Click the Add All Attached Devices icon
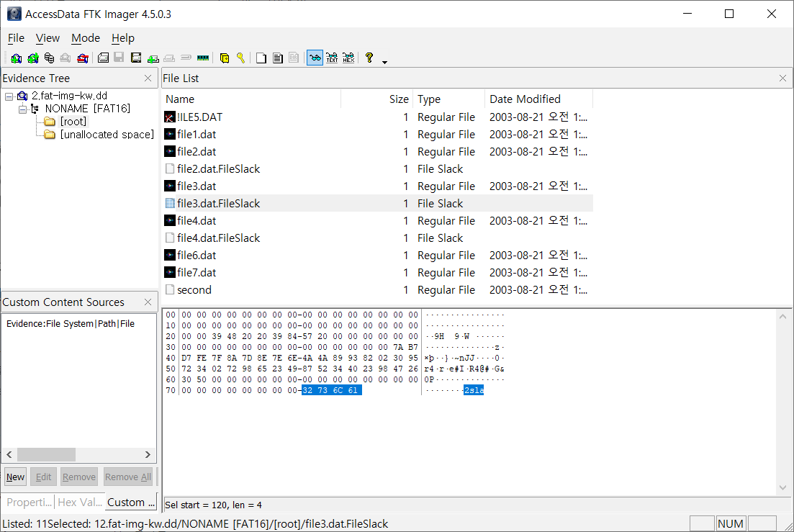Viewport: 794px width, 532px height. pos(33,58)
